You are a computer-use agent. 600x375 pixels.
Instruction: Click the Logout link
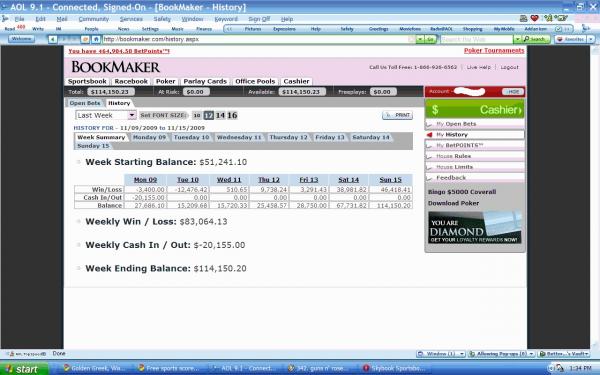[509, 67]
